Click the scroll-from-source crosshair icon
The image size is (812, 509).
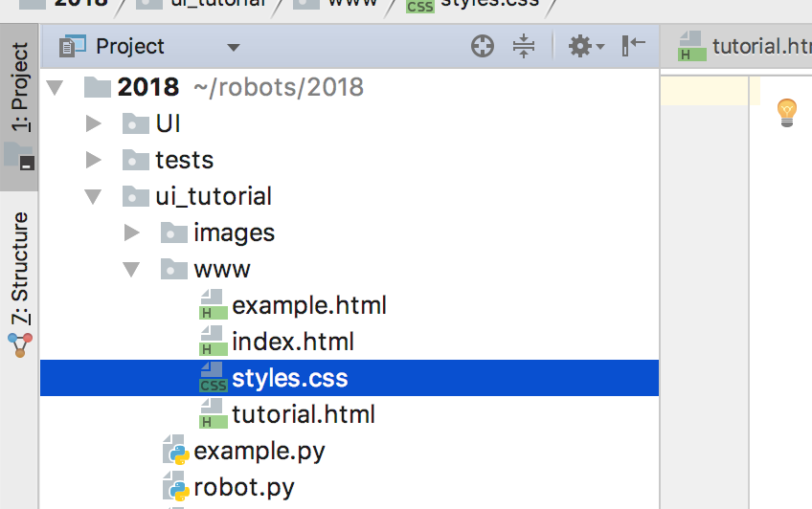coord(483,46)
